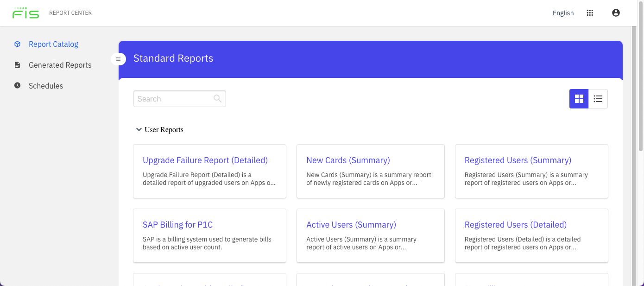Click inside the Search input field

point(174,98)
